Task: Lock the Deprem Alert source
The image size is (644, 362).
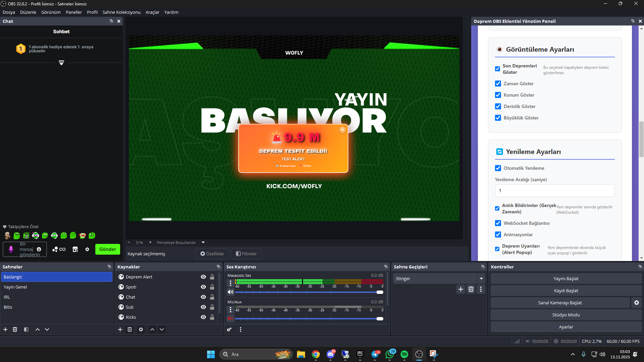Action: click(212, 277)
